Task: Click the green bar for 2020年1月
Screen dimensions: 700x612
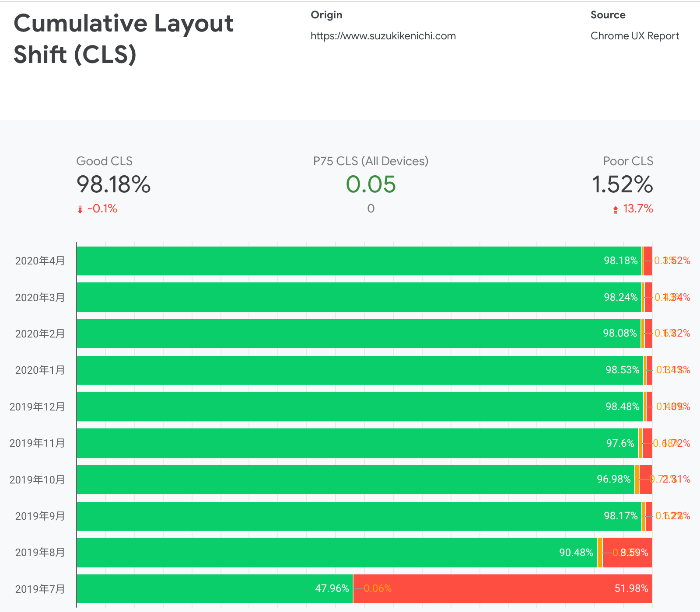Action: pyautogui.click(x=360, y=370)
